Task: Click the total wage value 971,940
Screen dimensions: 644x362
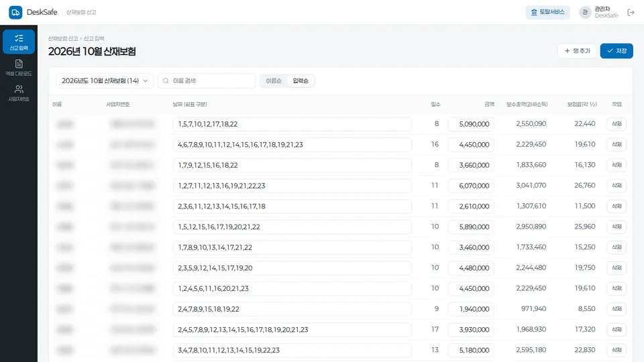Action: (533, 308)
